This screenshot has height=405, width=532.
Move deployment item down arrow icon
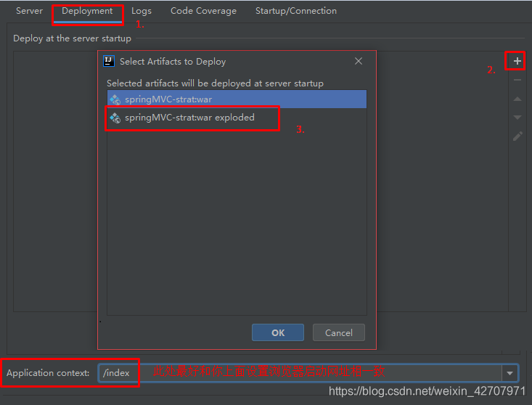point(517,118)
